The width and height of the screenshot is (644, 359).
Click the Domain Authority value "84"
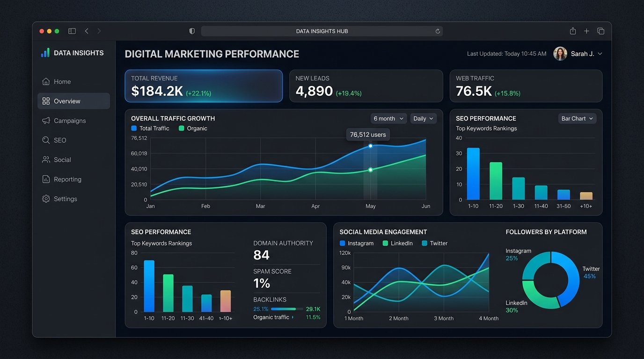point(261,255)
